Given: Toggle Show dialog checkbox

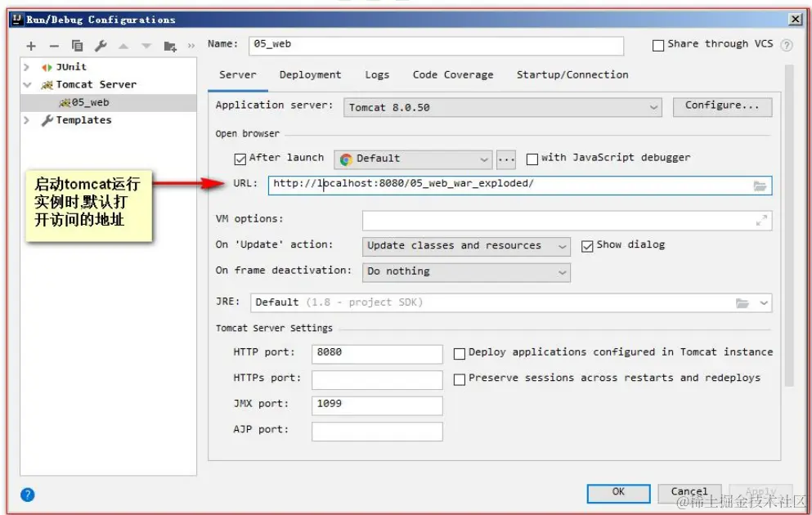Looking at the screenshot, I should [587, 246].
